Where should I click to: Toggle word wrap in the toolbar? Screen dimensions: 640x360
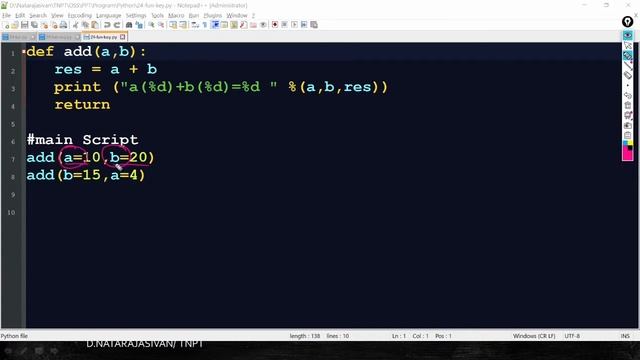click(195, 25)
